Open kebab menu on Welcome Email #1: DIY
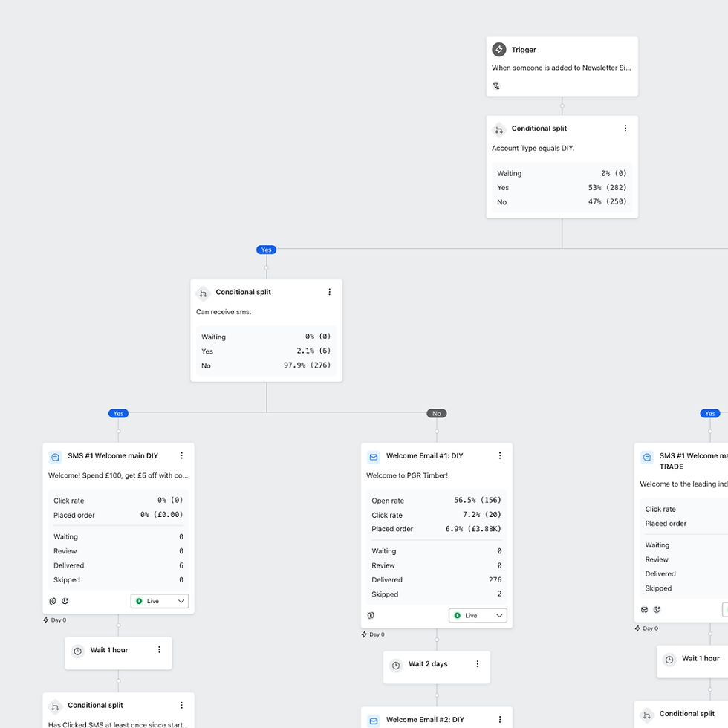 click(499, 456)
